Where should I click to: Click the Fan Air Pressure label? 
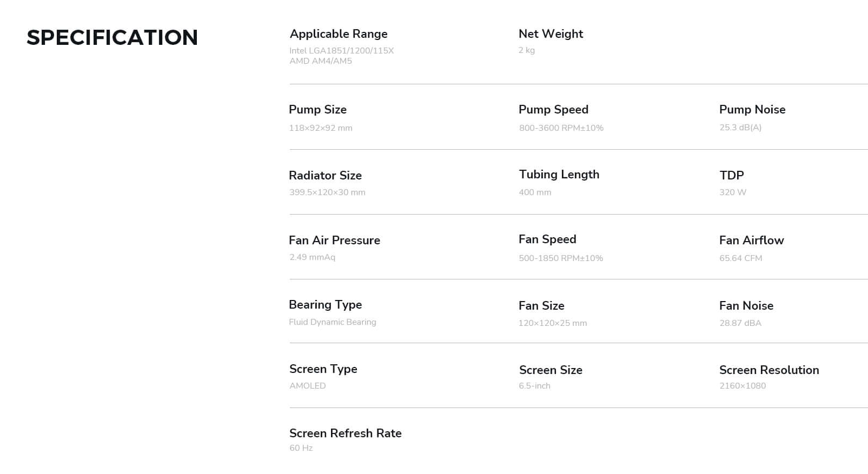coord(334,240)
